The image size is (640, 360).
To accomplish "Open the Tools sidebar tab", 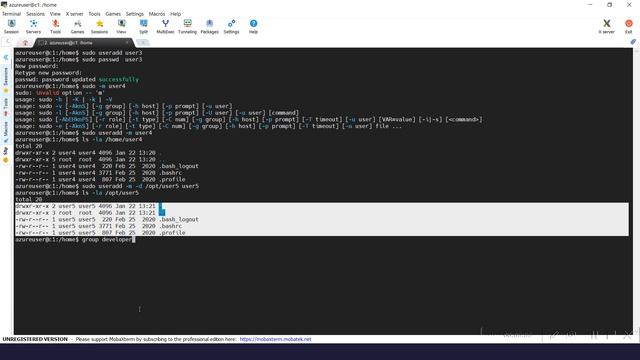I will (6, 107).
